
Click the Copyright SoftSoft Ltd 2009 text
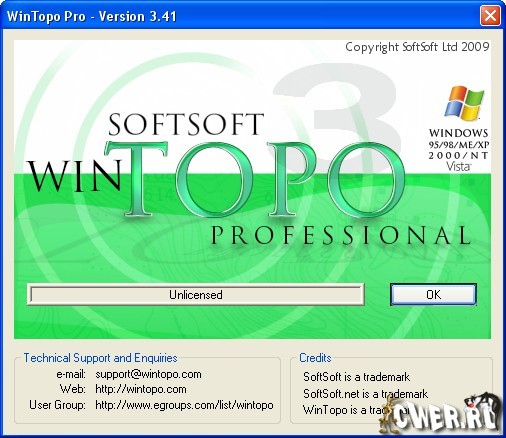coord(417,47)
